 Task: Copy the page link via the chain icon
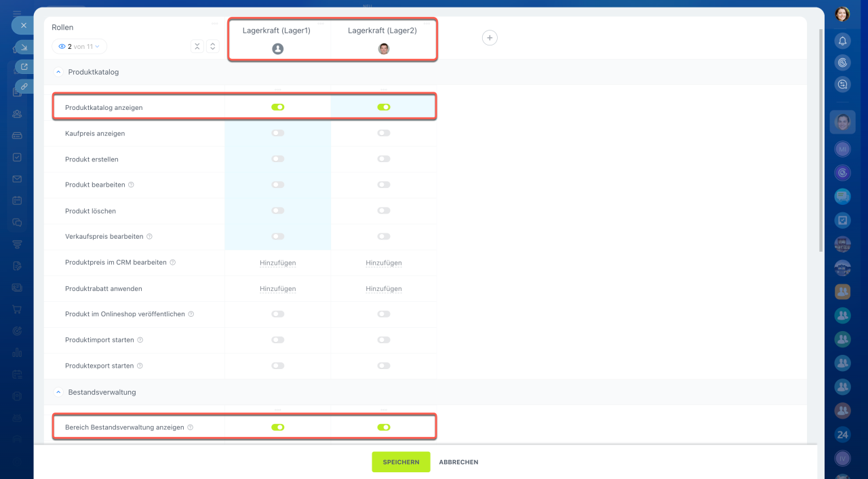[x=24, y=86]
